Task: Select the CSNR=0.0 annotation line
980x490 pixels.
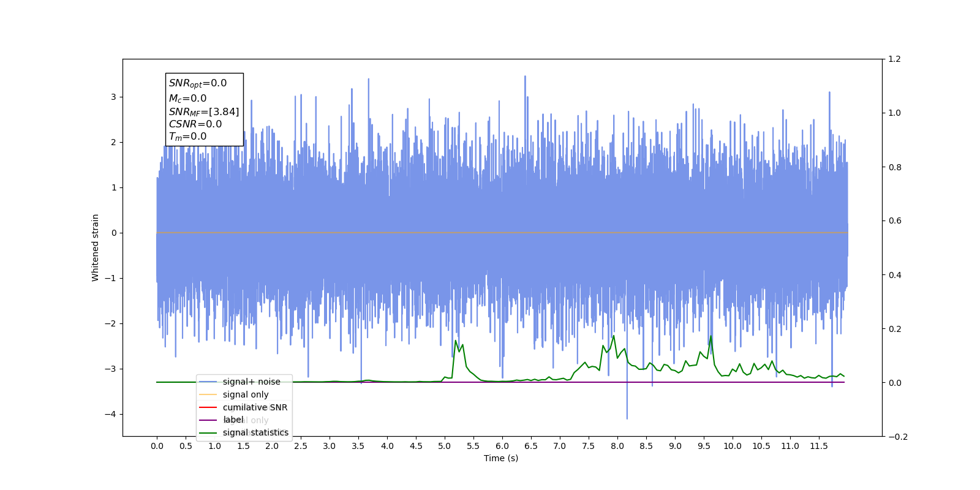Action: pyautogui.click(x=195, y=124)
